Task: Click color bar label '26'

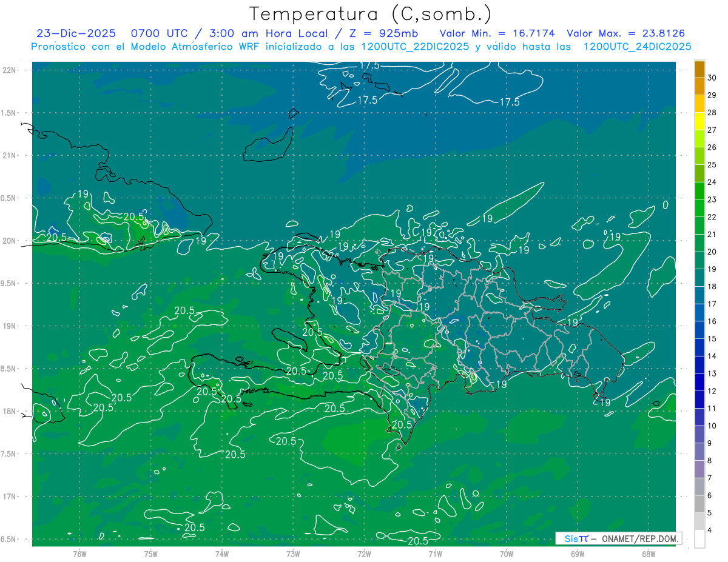Action: tap(712, 147)
